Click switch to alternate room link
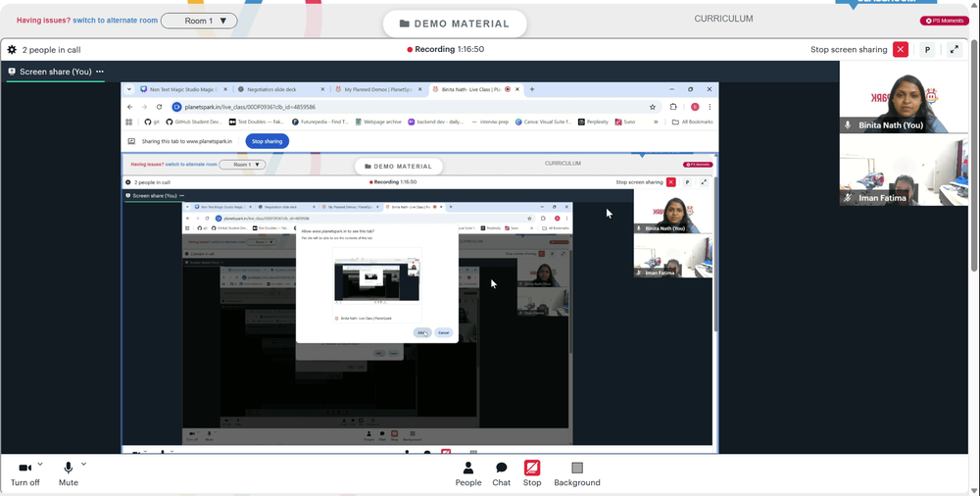Image resolution: width=980 pixels, height=496 pixels. [x=115, y=20]
